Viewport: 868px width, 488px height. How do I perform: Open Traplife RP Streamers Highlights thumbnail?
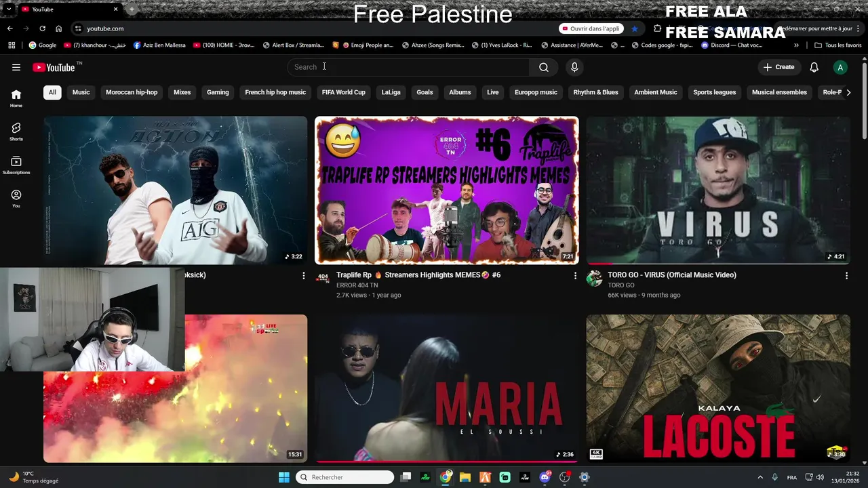tap(447, 190)
